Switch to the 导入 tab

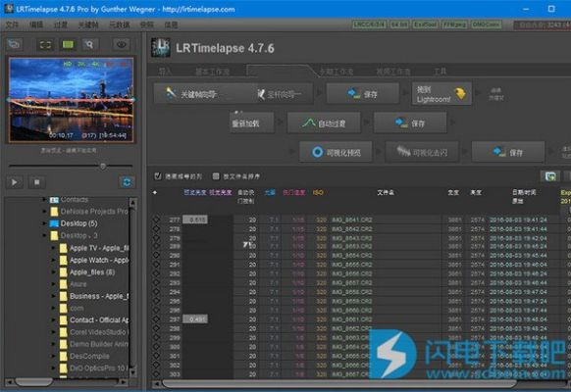(x=165, y=72)
